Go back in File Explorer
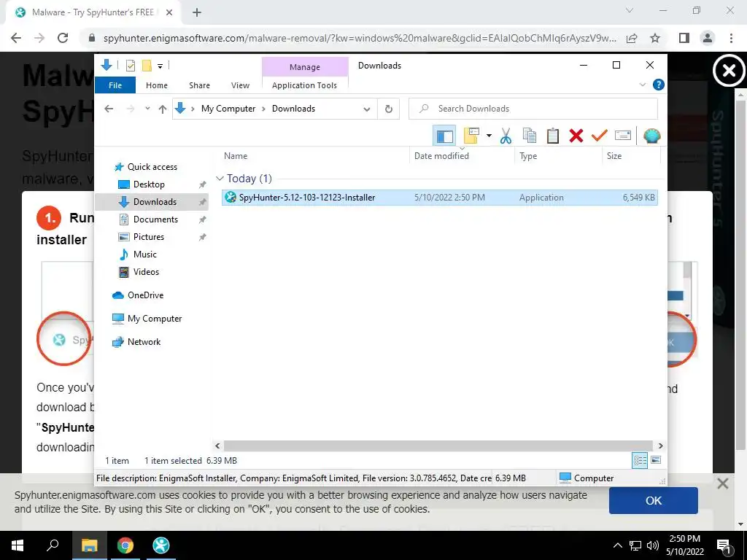This screenshot has height=560, width=747. (109, 109)
